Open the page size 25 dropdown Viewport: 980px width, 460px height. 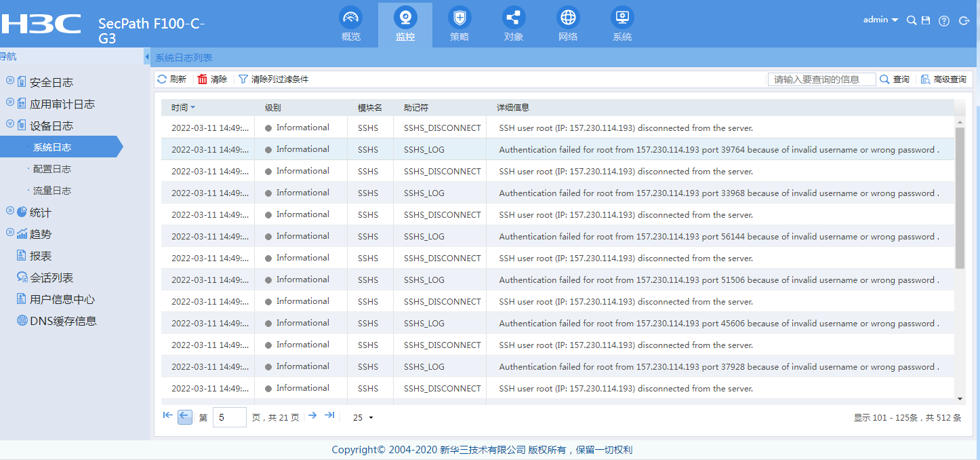tap(363, 418)
